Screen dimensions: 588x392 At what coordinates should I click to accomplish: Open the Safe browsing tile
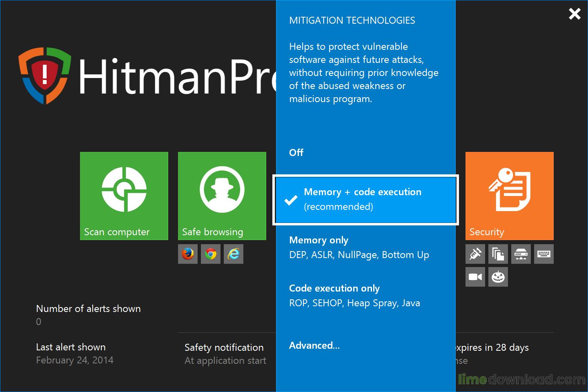[x=222, y=196]
